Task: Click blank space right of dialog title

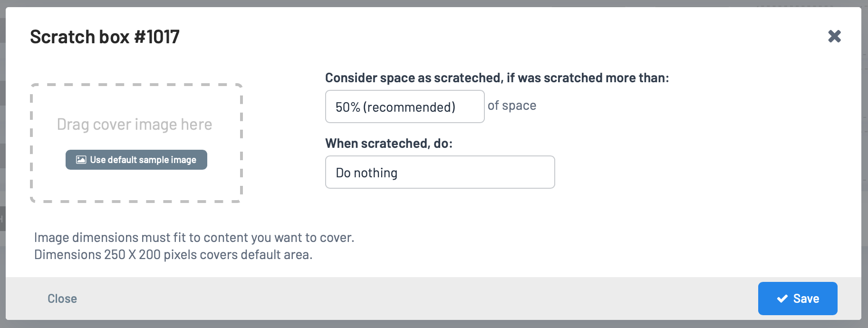Action: tap(475, 37)
